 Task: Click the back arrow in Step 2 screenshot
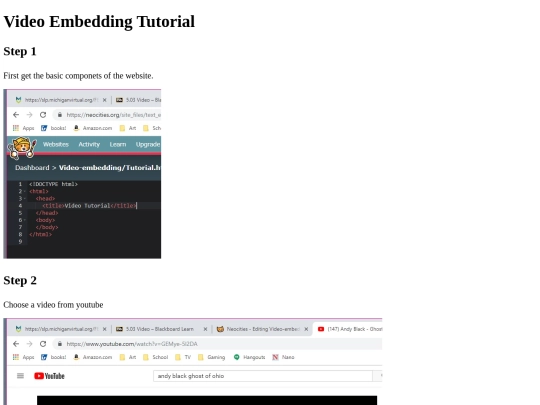16,344
